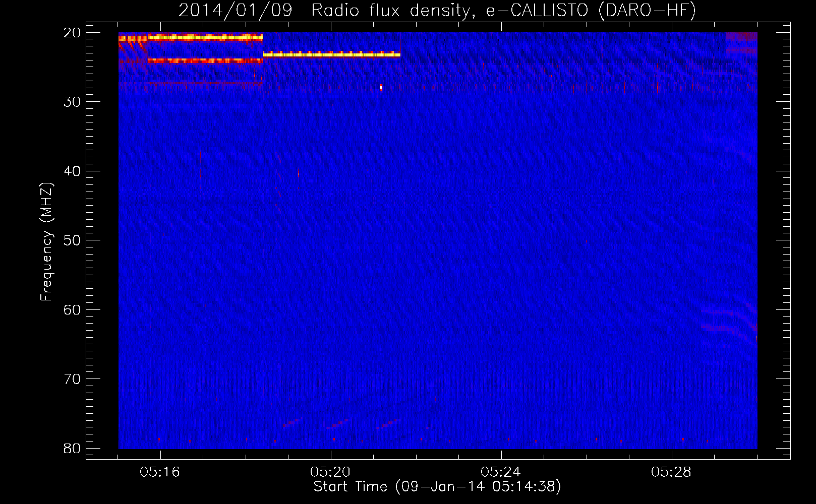Screen dimensions: 816x504
Task: Click the 40 MHz frequency tick label
Action: [x=73, y=171]
